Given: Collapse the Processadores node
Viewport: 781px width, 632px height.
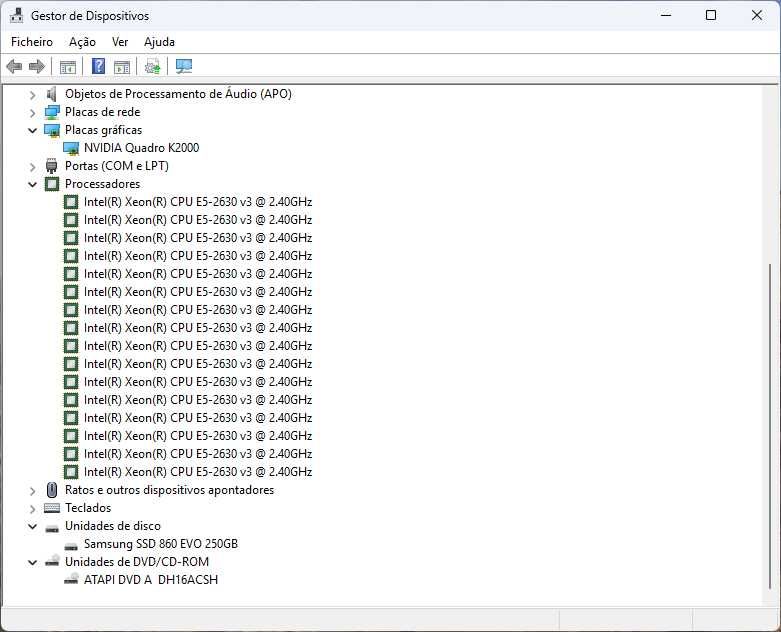Looking at the screenshot, I should [x=32, y=184].
